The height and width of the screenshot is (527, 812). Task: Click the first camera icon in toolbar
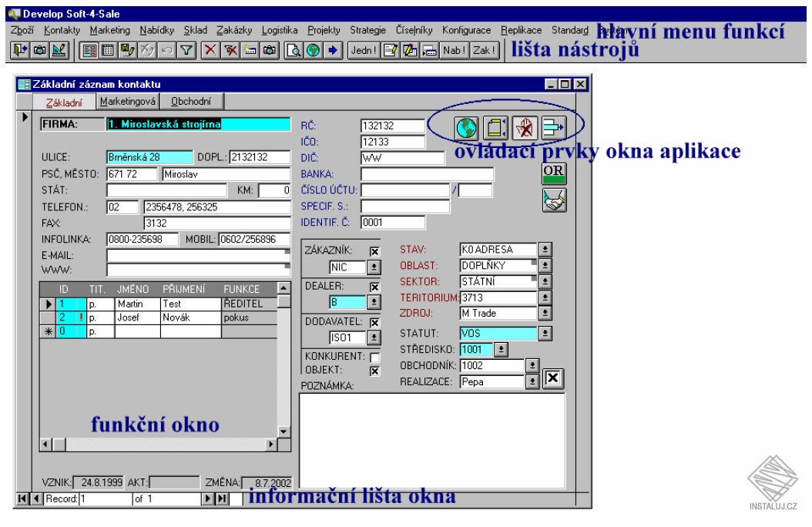click(40, 50)
